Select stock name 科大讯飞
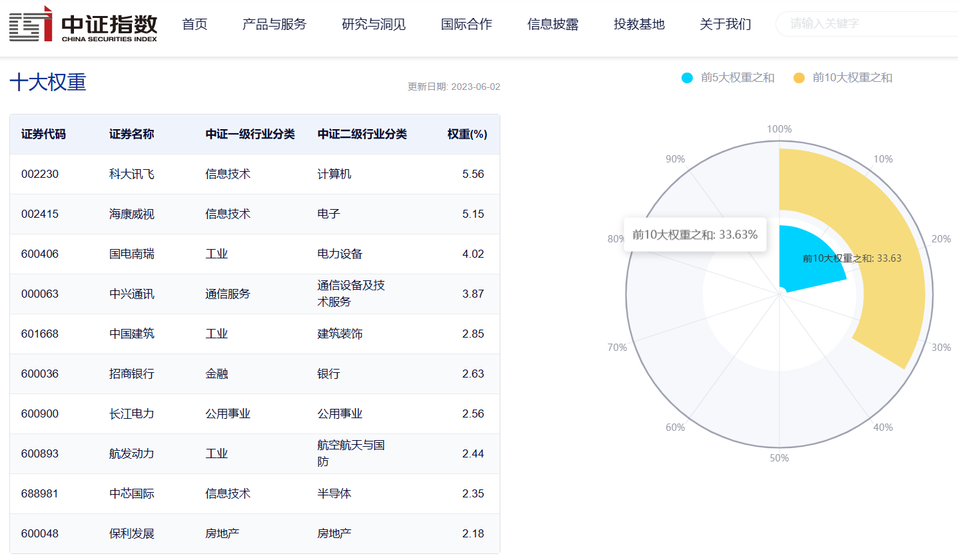The image size is (958, 560). click(x=132, y=174)
